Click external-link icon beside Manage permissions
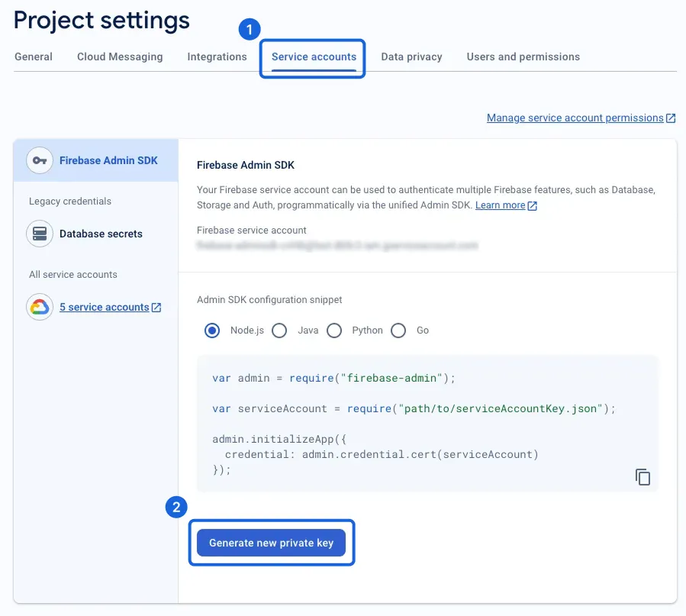This screenshot has width=686, height=616. point(671,118)
